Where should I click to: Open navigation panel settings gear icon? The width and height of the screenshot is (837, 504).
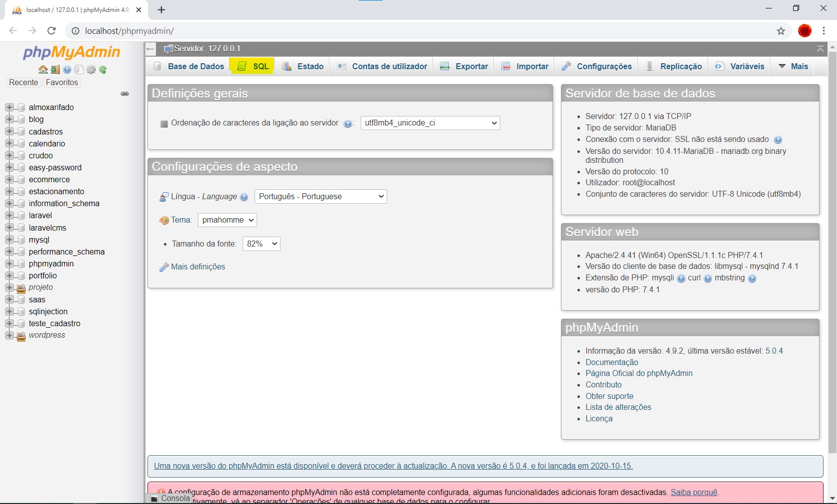[91, 70]
